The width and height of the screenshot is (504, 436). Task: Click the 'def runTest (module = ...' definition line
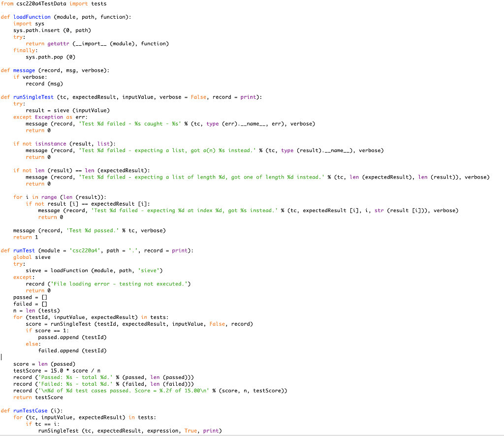click(97, 250)
